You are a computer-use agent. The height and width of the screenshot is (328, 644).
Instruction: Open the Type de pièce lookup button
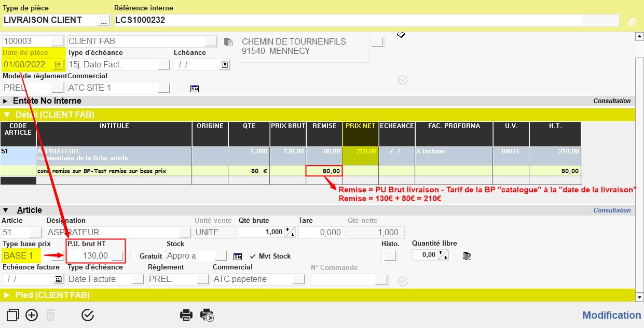(104, 20)
